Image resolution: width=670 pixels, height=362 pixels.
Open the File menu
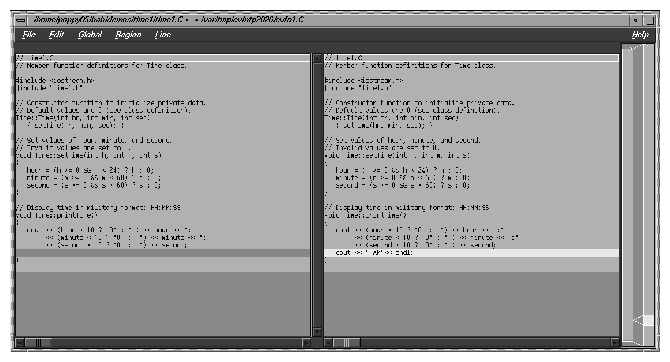29,35
